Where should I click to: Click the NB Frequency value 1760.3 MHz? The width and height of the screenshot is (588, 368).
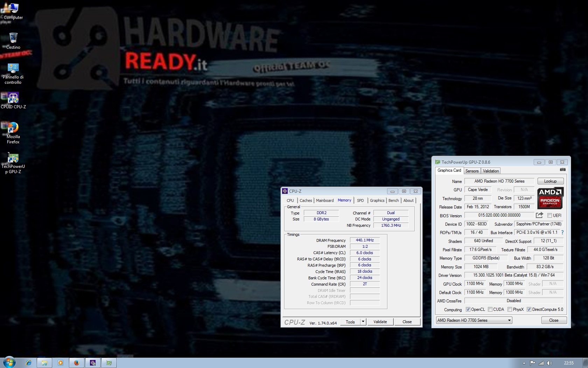point(391,225)
